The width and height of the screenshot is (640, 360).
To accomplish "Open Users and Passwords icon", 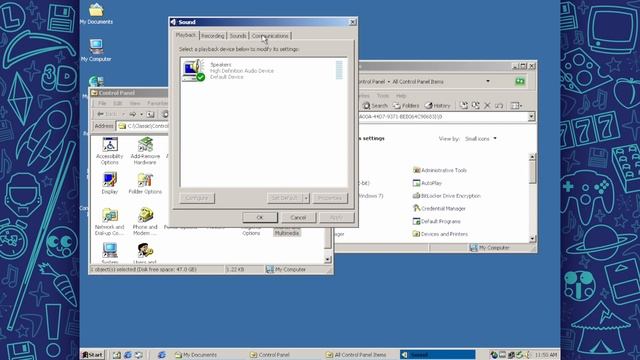I will tap(145, 253).
